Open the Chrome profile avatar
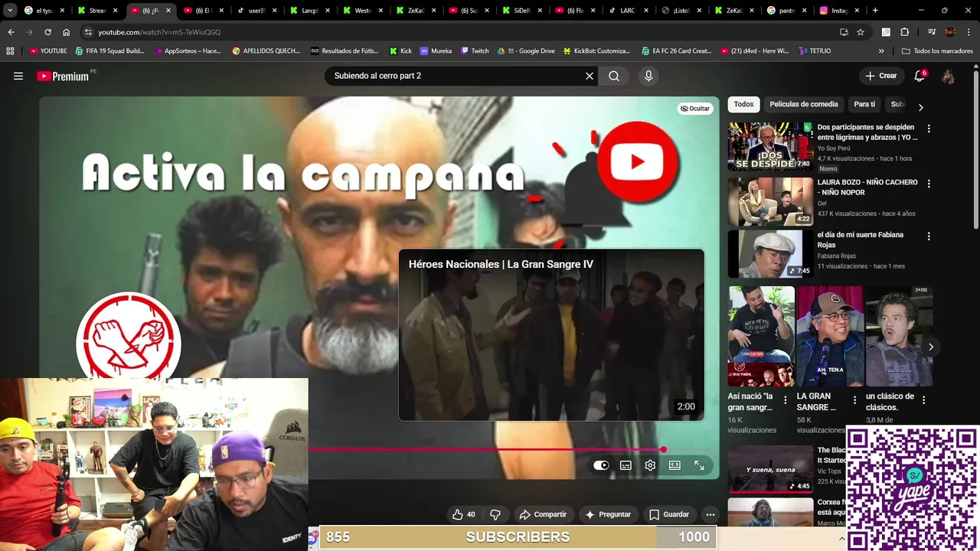Screen dimensions: 980x551 950,32
